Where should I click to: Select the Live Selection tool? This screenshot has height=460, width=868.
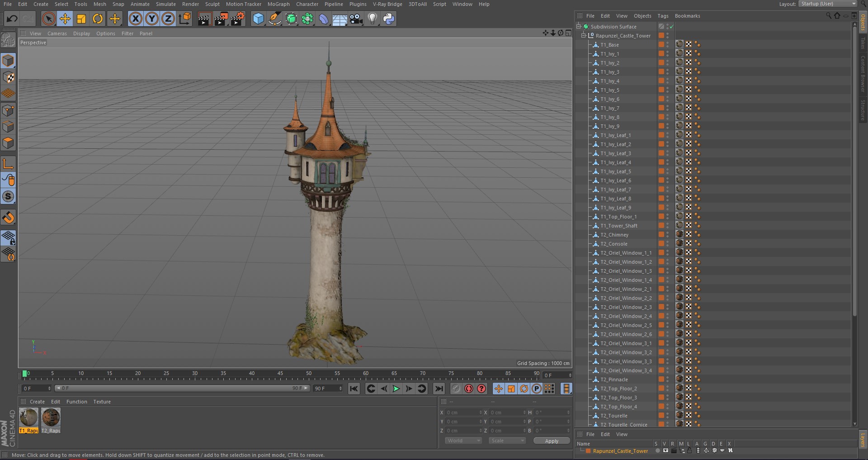click(x=48, y=19)
